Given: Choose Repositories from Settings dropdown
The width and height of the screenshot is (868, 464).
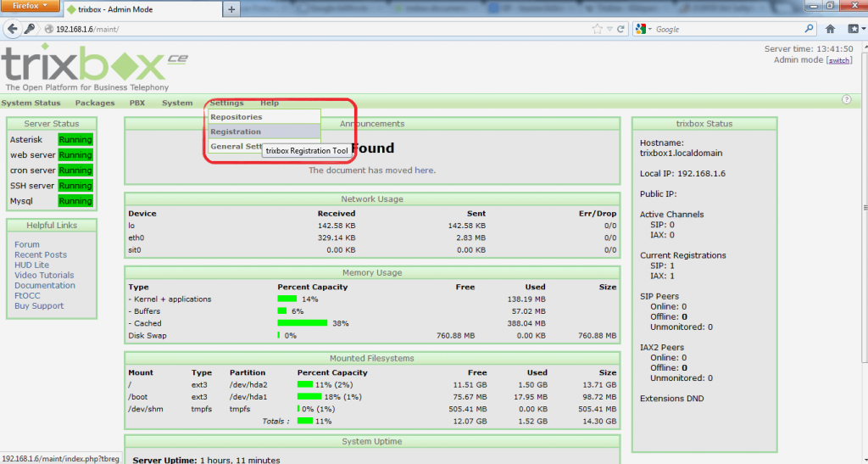Looking at the screenshot, I should click(x=264, y=117).
